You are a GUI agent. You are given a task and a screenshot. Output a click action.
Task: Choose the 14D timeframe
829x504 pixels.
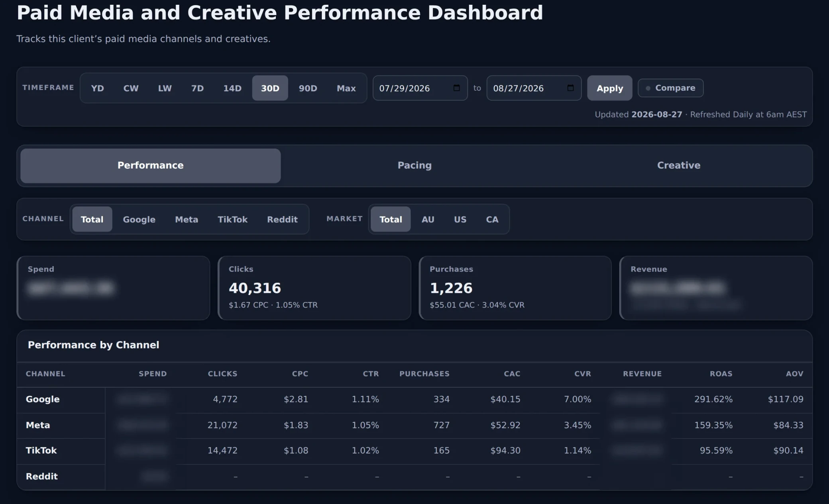(x=232, y=88)
